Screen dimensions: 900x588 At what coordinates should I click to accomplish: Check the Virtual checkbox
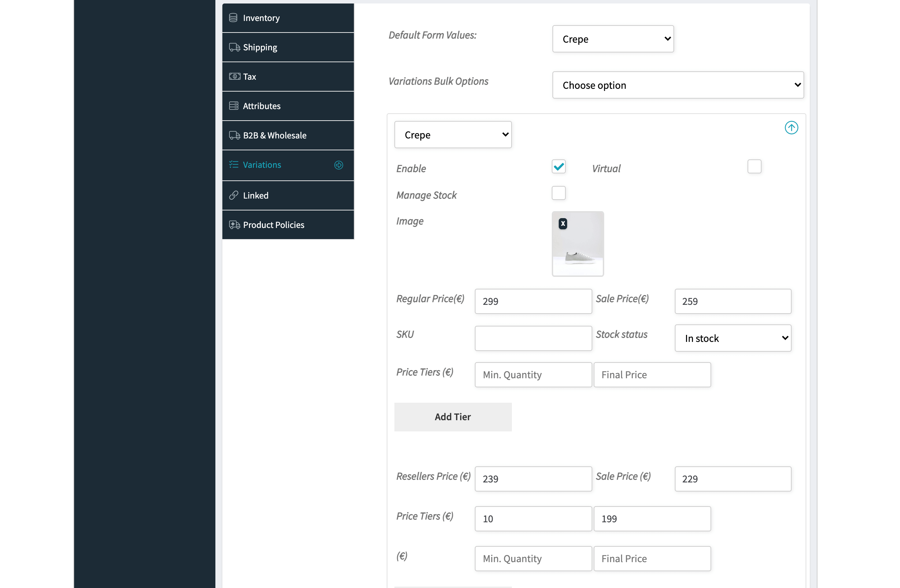coord(754,166)
